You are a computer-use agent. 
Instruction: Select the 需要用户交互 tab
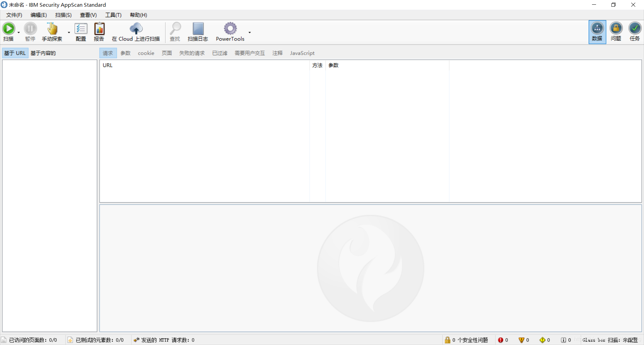tap(250, 53)
